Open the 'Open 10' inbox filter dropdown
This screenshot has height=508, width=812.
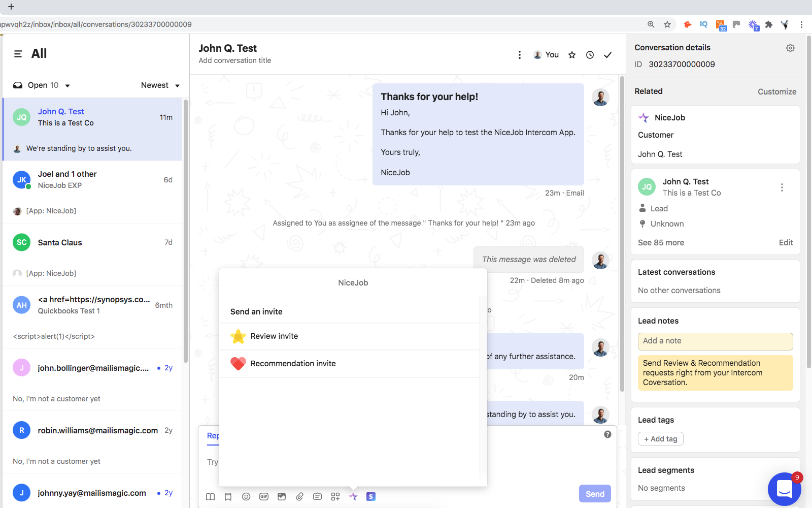click(x=41, y=85)
